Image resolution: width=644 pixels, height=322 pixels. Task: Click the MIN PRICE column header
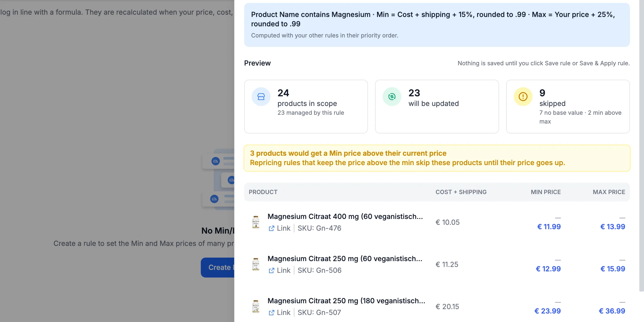click(x=546, y=192)
